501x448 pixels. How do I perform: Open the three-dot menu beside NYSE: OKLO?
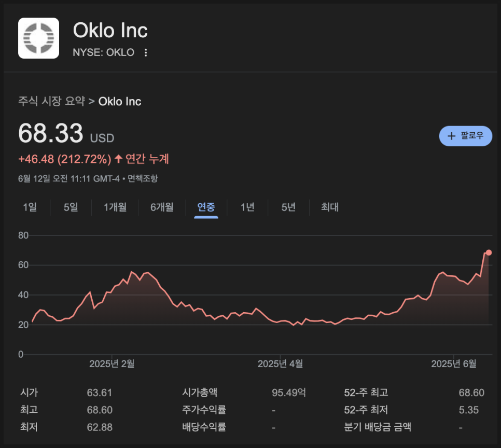pos(146,53)
